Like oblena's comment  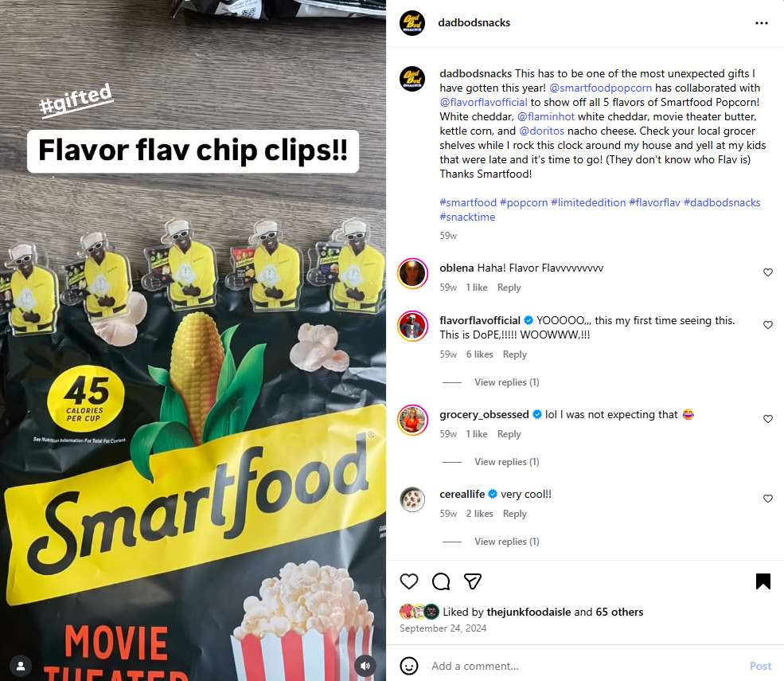click(768, 272)
